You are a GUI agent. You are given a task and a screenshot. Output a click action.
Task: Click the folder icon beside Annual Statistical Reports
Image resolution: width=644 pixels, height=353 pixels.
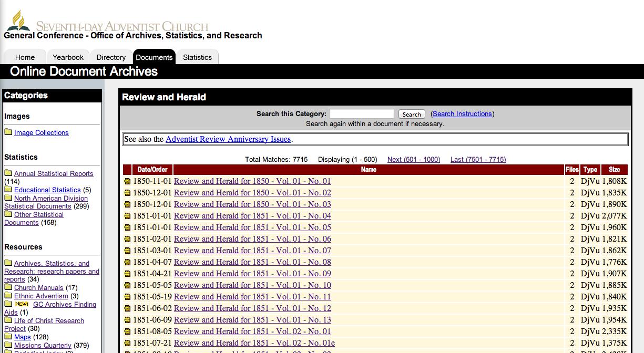click(8, 173)
